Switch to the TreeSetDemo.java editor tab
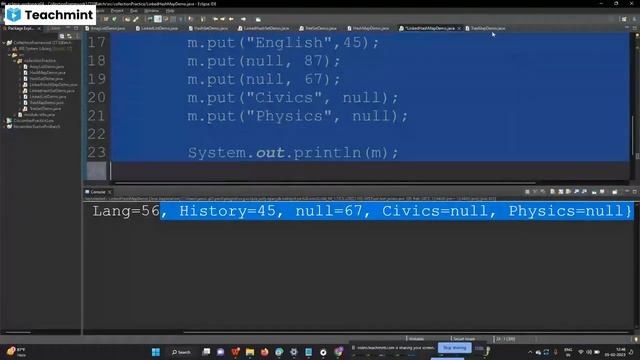 [x=318, y=28]
